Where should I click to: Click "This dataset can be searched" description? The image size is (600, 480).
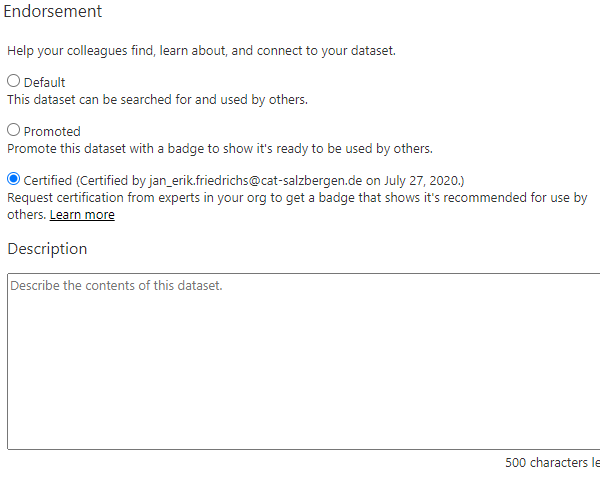point(158,99)
